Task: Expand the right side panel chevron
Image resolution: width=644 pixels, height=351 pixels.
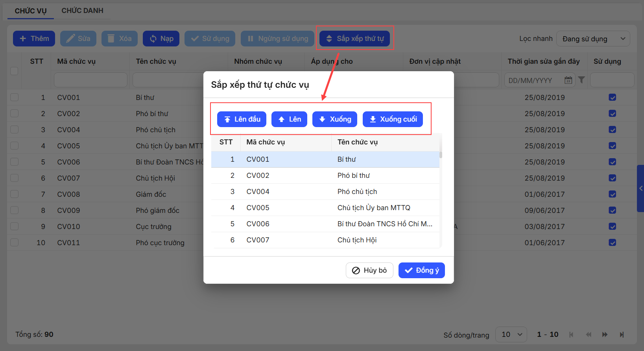Action: click(640, 188)
